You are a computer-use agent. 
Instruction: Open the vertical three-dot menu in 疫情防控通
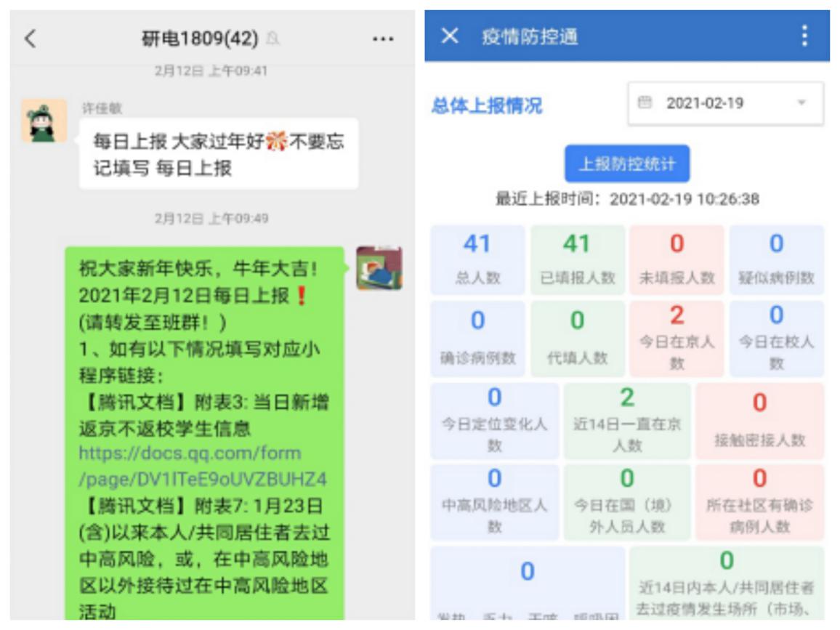(x=804, y=36)
